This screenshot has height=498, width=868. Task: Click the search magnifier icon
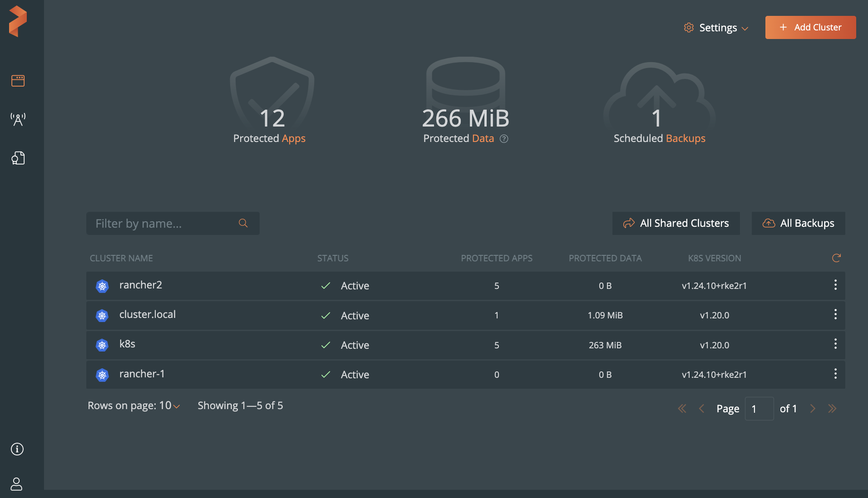pyautogui.click(x=243, y=223)
